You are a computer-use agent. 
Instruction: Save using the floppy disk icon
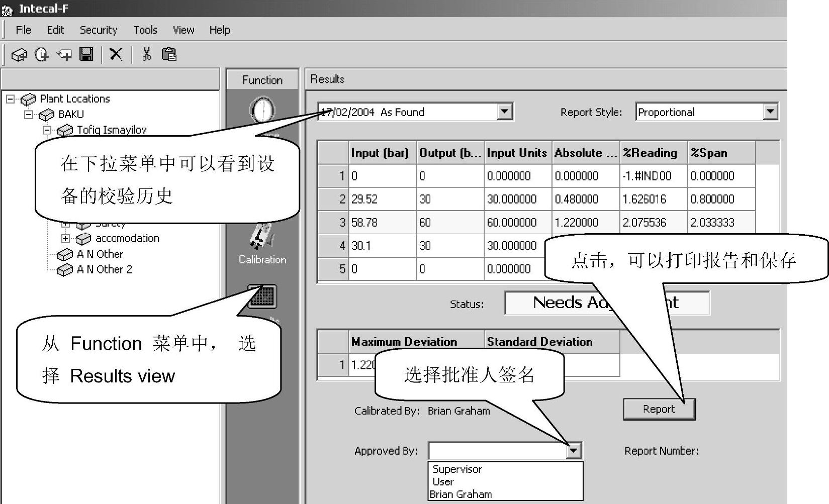[x=86, y=54]
